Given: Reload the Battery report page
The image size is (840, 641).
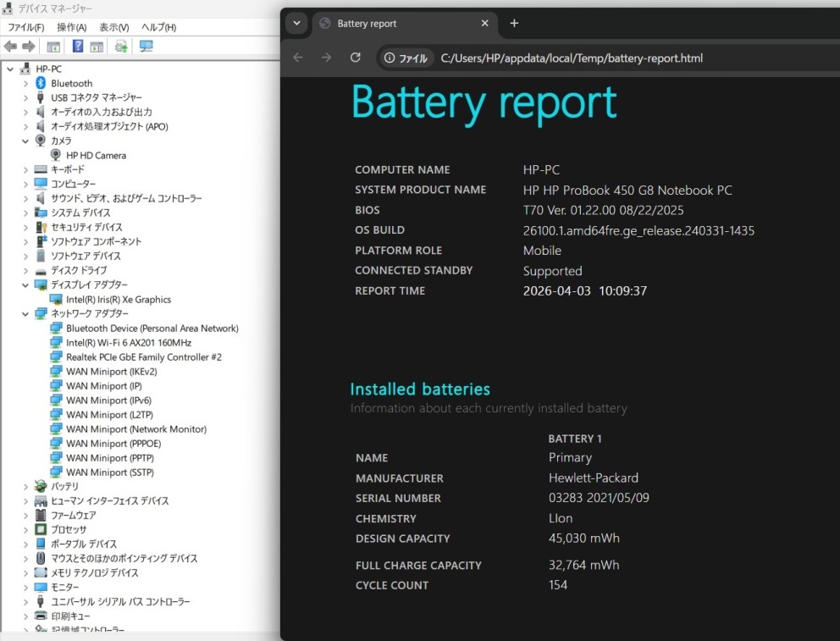Looking at the screenshot, I should (x=356, y=58).
